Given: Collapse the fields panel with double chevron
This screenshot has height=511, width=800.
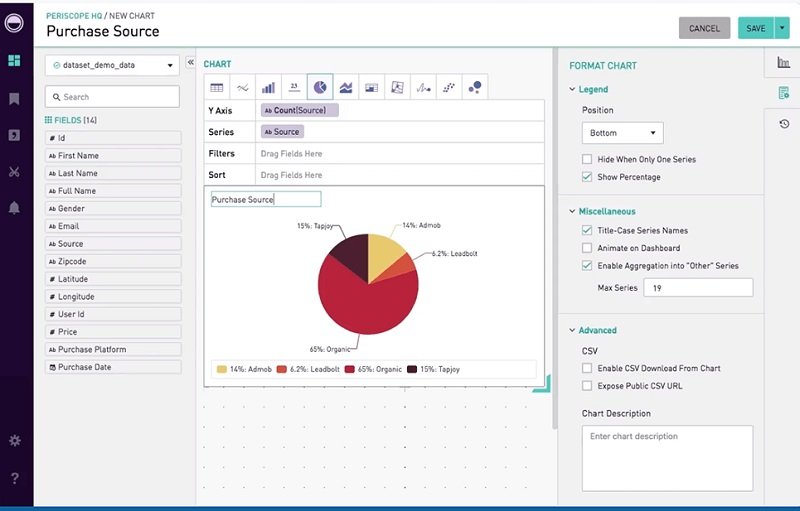Looking at the screenshot, I should 190,62.
